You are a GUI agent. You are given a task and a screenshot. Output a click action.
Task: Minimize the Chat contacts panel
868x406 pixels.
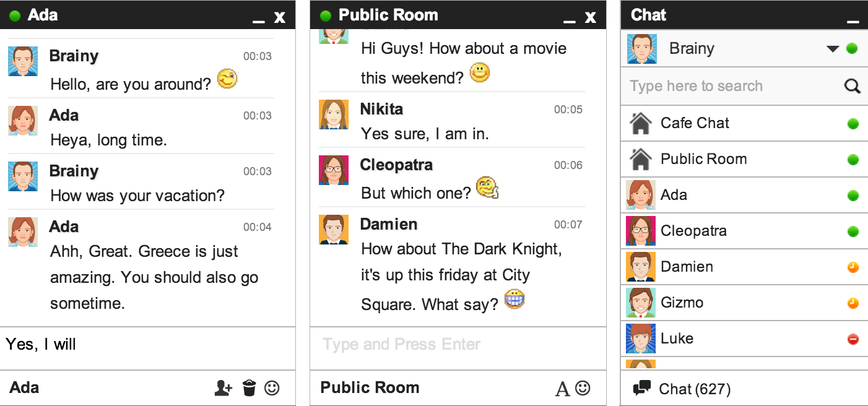pos(853,22)
